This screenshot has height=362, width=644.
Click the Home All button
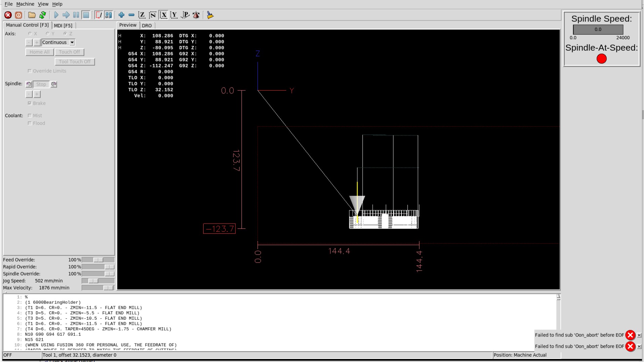39,52
